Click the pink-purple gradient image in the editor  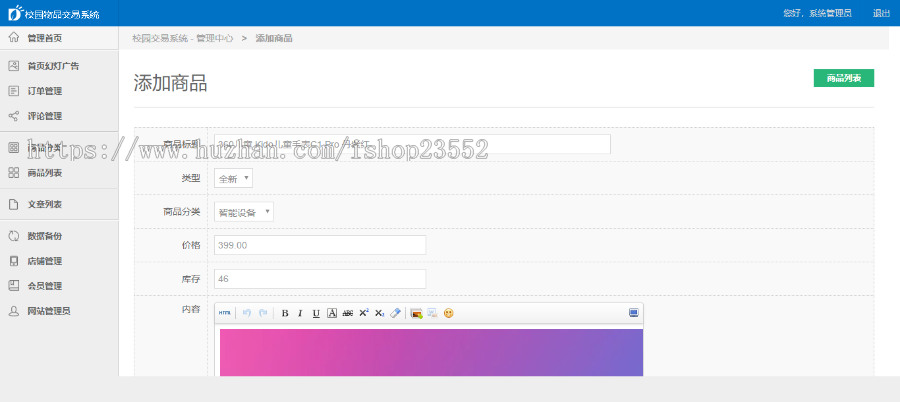click(431, 353)
